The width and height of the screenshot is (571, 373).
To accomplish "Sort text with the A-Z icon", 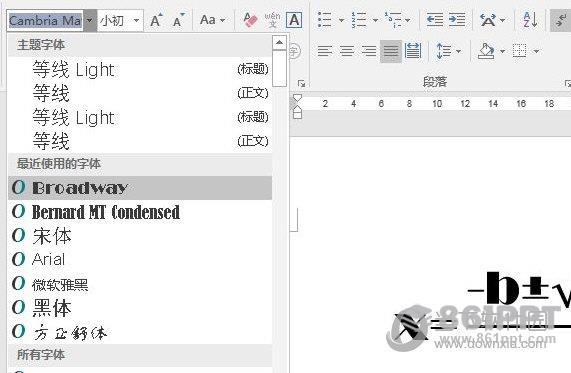I will click(530, 20).
